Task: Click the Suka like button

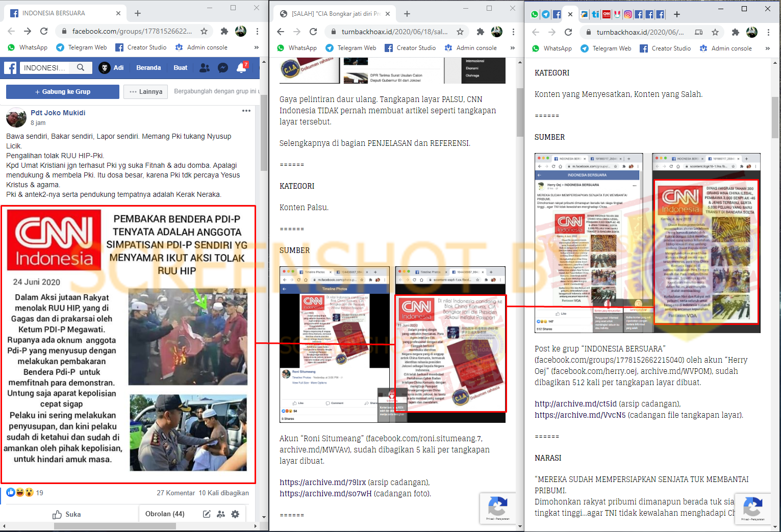Action: coord(67,514)
